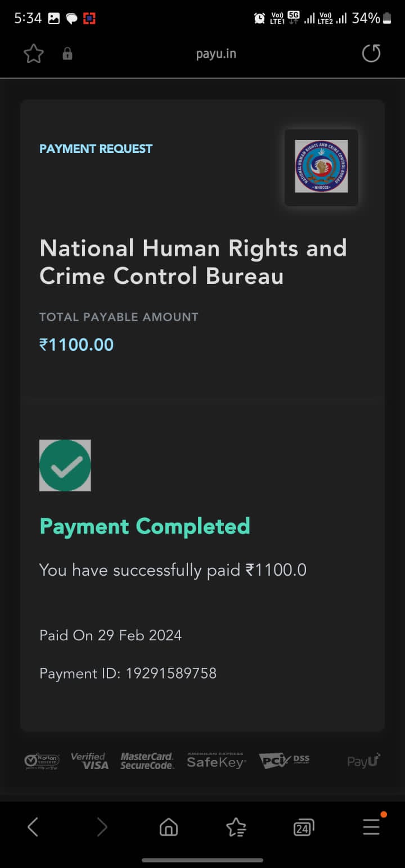
Task: Go back with browser back arrow
Action: pos(33,827)
